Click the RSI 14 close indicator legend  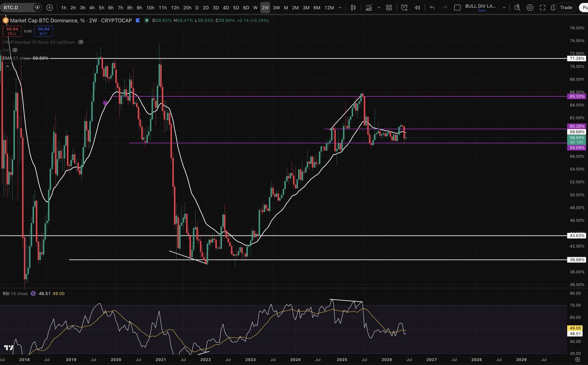pyautogui.click(x=16, y=293)
